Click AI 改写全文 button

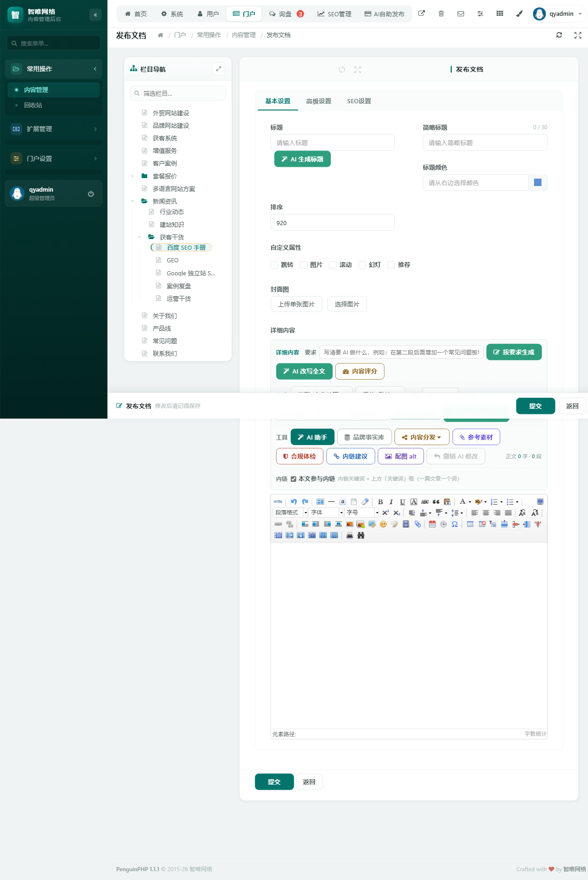click(x=304, y=371)
